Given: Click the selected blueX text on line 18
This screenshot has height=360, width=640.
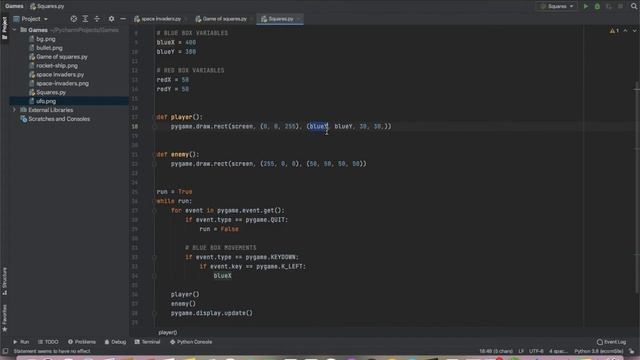Looking at the screenshot, I should (x=319, y=127).
